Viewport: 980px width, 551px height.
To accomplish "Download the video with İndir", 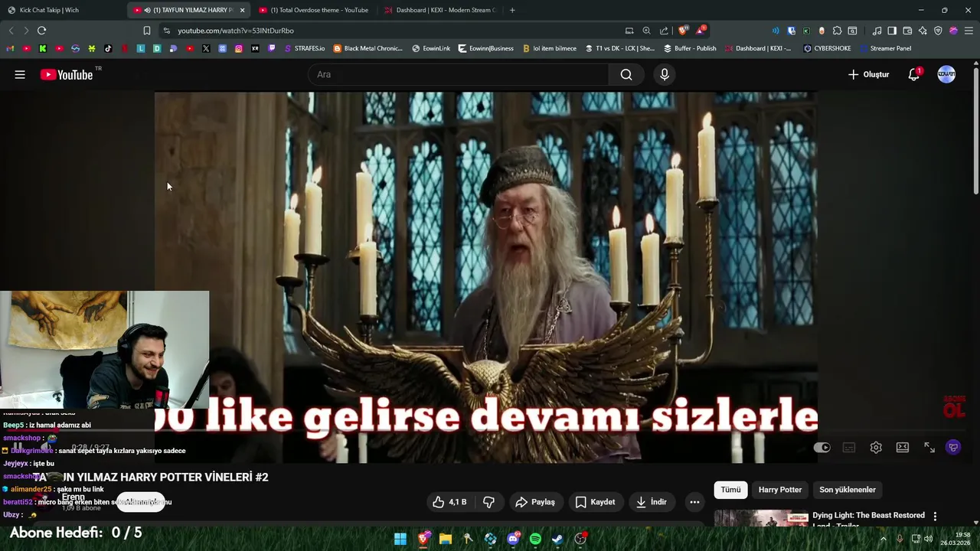I will point(652,502).
